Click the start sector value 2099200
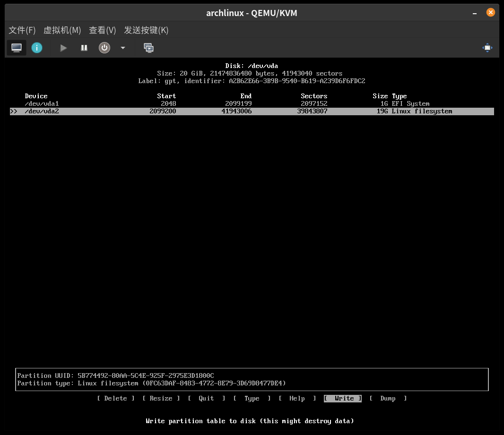 pos(163,111)
